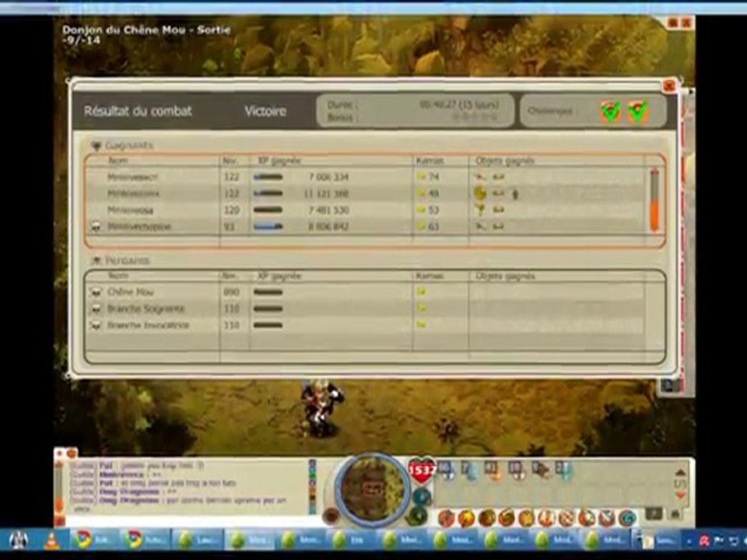Click the Durée combat time value

coord(459,104)
